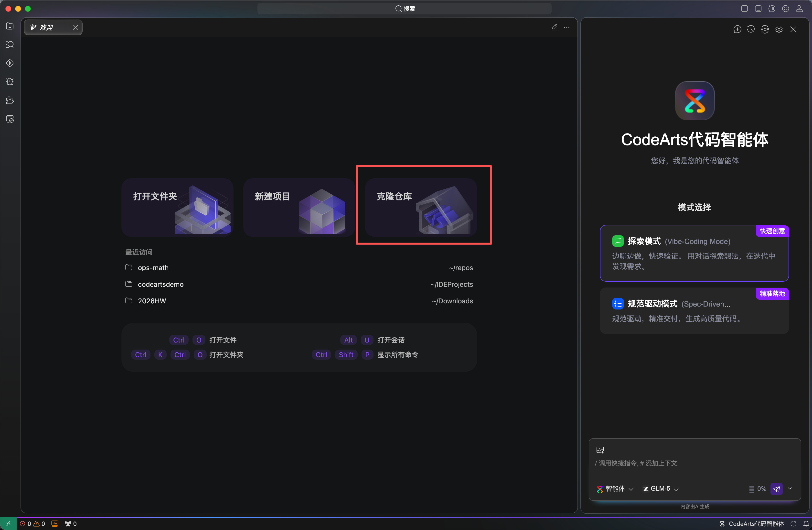Image resolution: width=812 pixels, height=530 pixels.
Task: Open the debug bug icon in sidebar
Action: [10, 82]
